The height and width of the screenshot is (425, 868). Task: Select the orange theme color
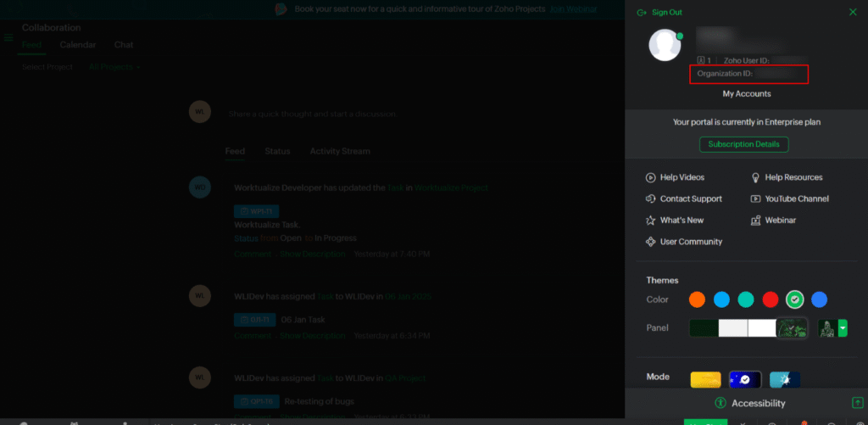[697, 299]
